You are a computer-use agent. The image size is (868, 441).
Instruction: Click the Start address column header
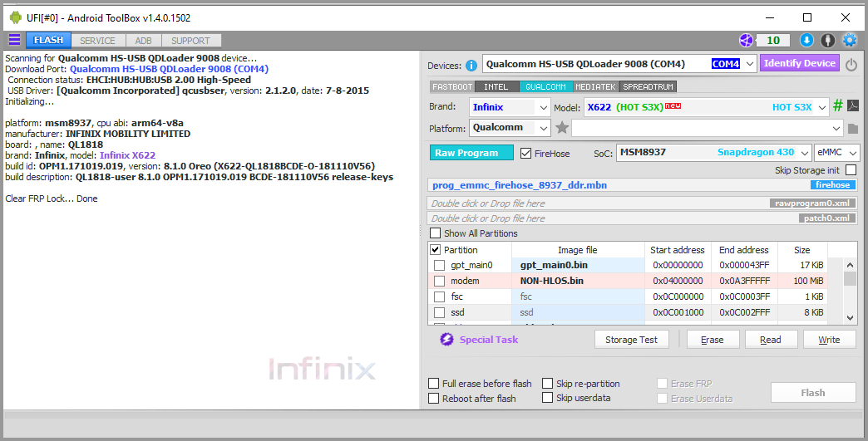pyautogui.click(x=678, y=250)
